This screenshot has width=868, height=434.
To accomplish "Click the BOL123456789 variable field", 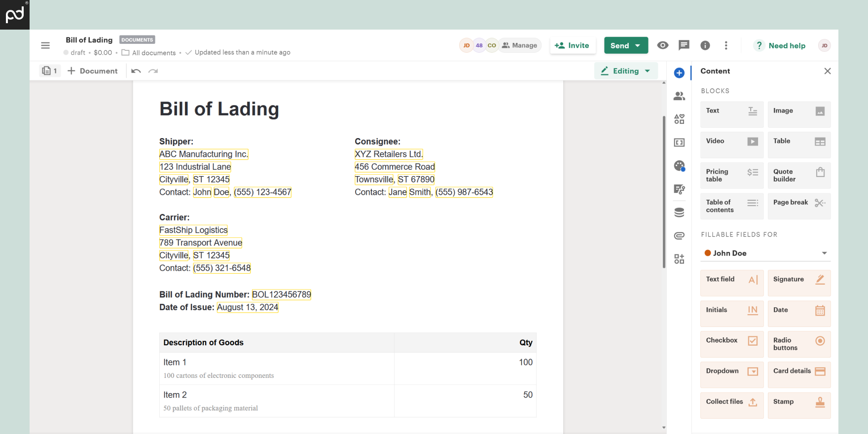I will tap(282, 294).
